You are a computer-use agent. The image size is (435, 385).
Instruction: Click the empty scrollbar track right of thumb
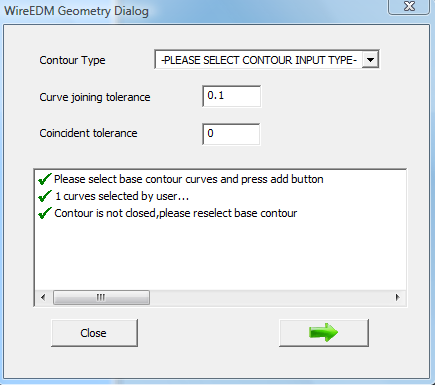point(270,297)
